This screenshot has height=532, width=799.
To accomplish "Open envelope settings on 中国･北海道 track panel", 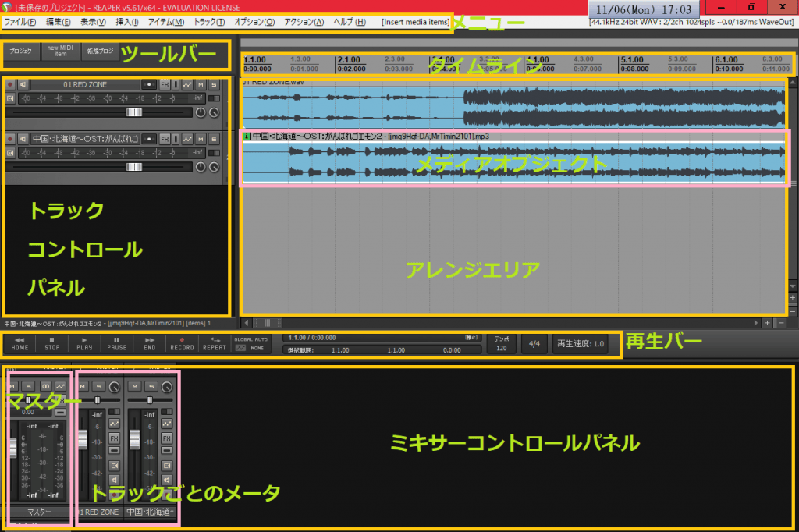I will pyautogui.click(x=187, y=139).
